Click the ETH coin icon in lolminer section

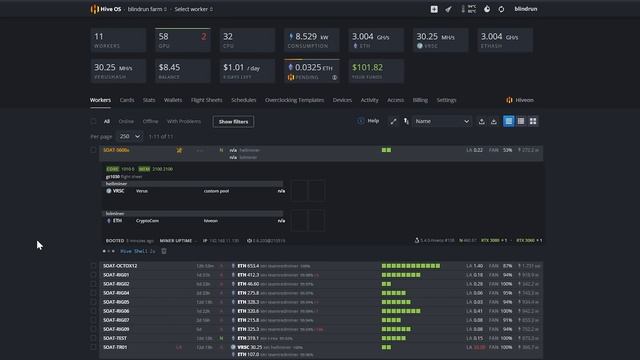(x=109, y=220)
